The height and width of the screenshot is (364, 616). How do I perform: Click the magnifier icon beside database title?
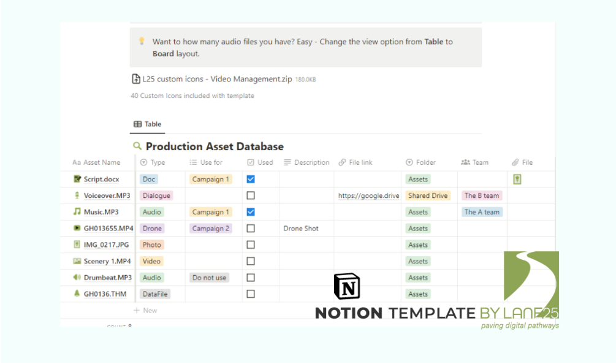point(137,146)
